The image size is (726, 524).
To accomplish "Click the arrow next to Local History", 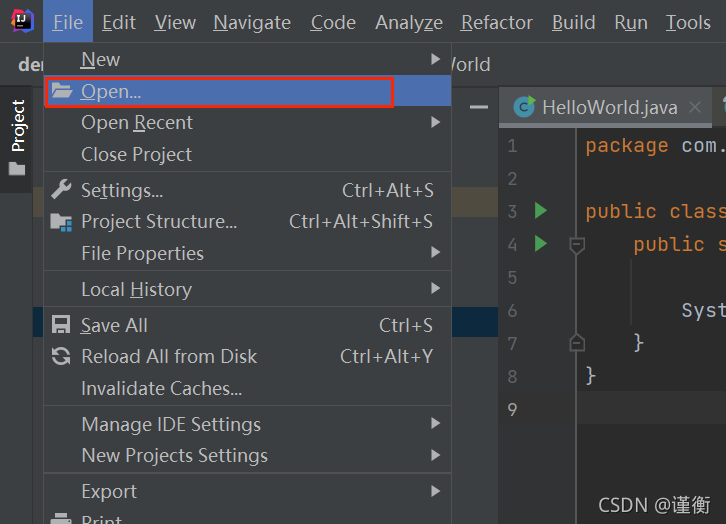I will click(x=435, y=288).
